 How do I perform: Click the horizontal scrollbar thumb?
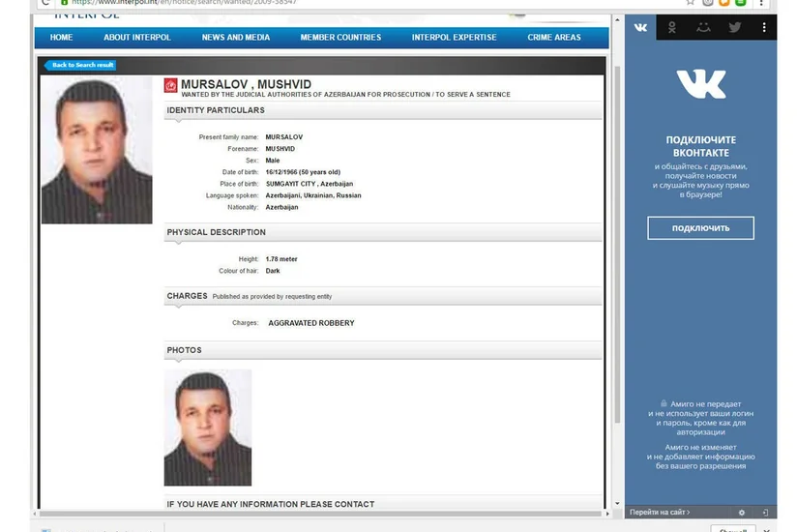point(320,514)
